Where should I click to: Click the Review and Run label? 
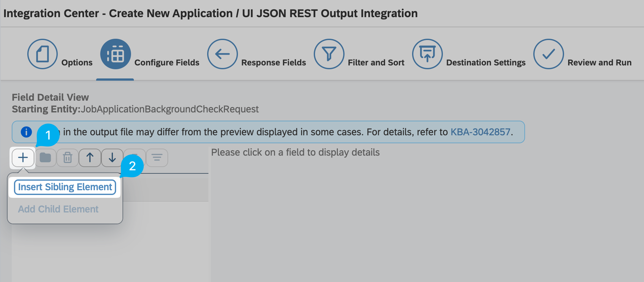click(x=599, y=63)
